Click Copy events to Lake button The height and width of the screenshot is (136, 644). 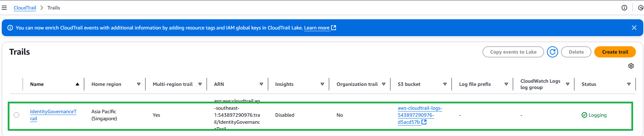513,52
